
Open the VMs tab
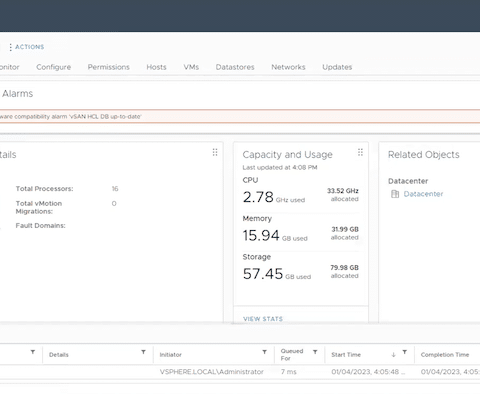[x=191, y=67]
